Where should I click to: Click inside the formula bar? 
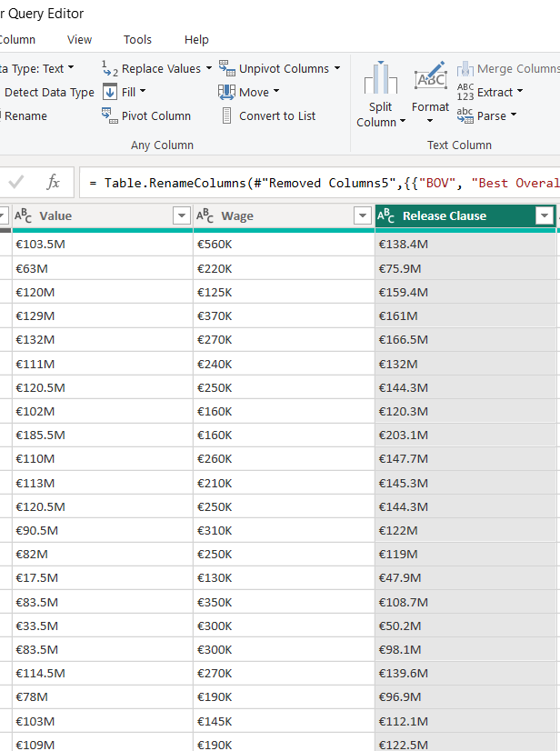pyautogui.click(x=318, y=182)
